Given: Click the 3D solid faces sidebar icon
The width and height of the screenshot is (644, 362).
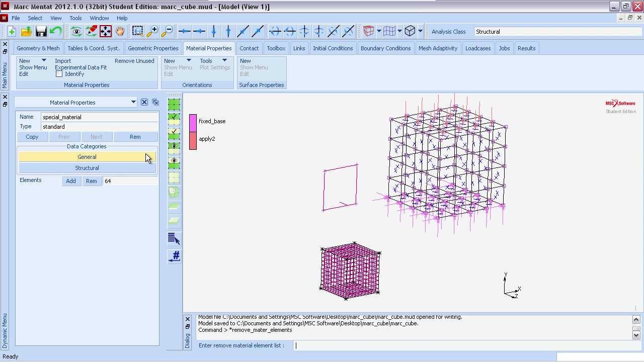Looking at the screenshot, I should [174, 192].
